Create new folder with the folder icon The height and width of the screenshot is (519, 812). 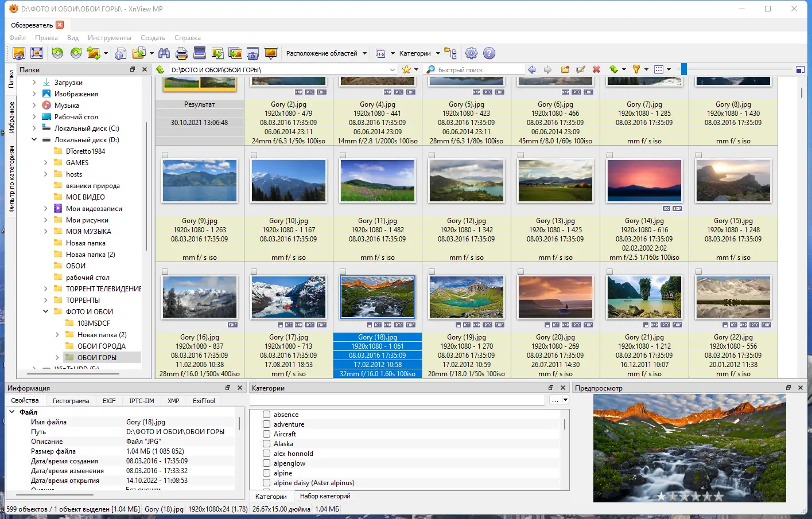pos(565,69)
